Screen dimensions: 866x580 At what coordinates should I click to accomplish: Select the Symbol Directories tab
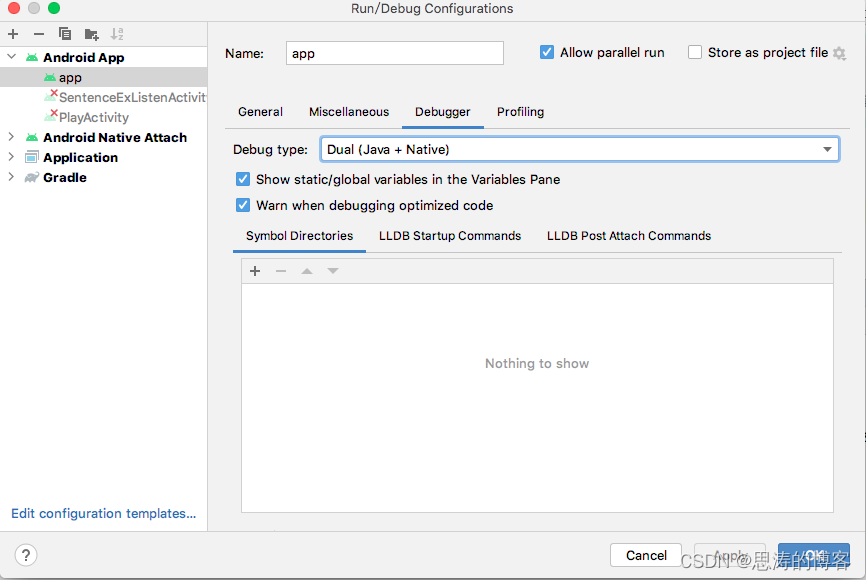299,236
